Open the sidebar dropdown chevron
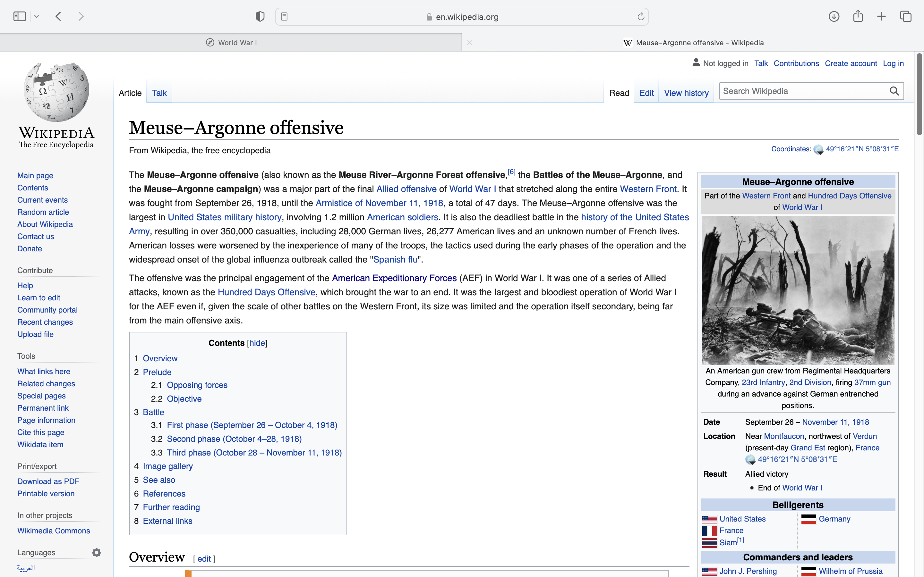 (x=37, y=16)
